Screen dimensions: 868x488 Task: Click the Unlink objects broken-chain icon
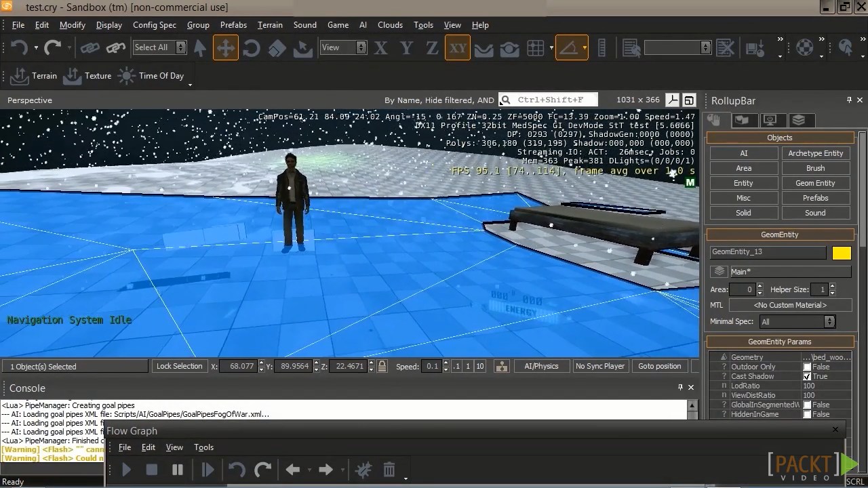click(116, 47)
